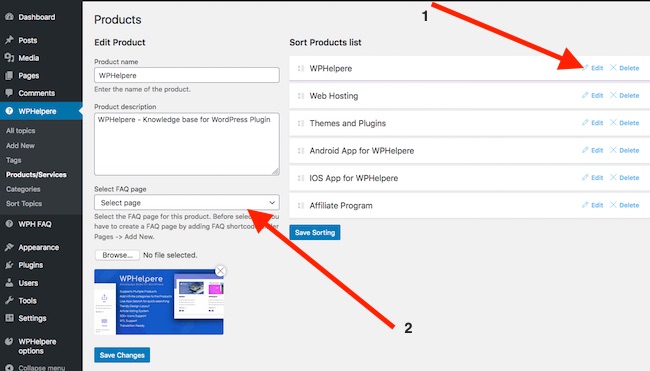Click the Plugins plug icon

coord(9,265)
